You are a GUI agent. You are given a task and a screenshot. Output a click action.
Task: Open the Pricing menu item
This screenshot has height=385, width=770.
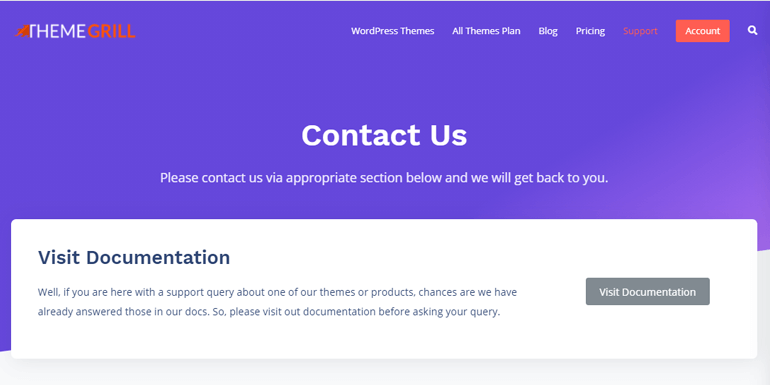point(590,31)
